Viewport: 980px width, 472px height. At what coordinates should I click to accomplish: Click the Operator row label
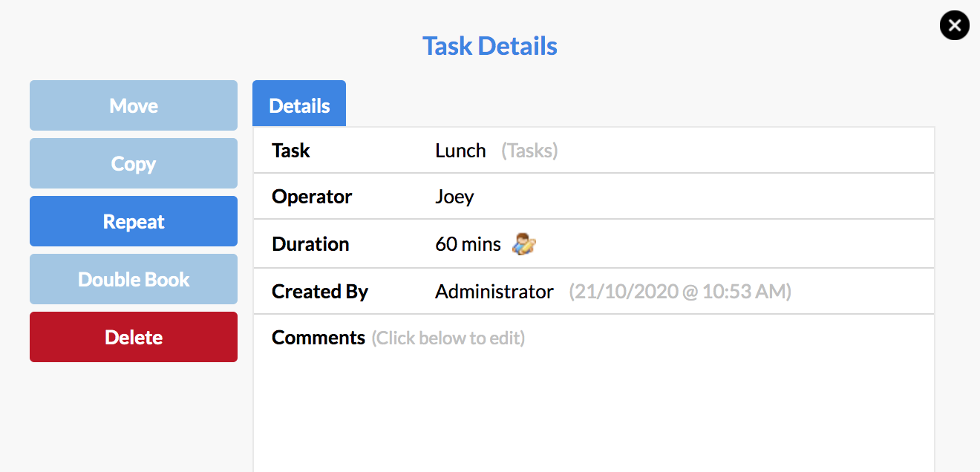pos(312,197)
